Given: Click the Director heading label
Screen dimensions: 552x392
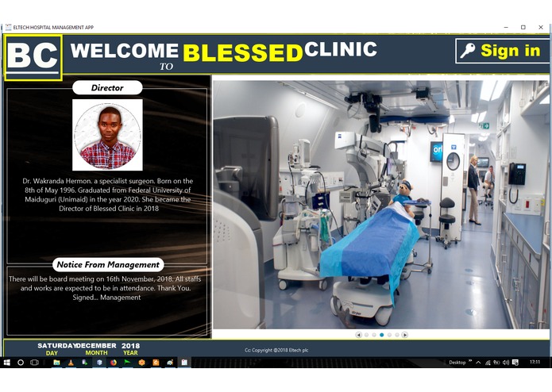Looking at the screenshot, I should pos(107,87).
